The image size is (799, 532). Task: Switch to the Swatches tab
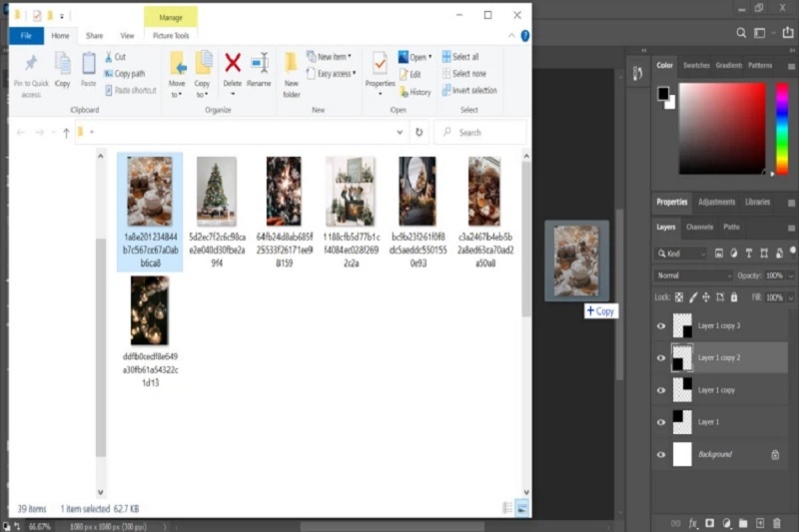(696, 66)
